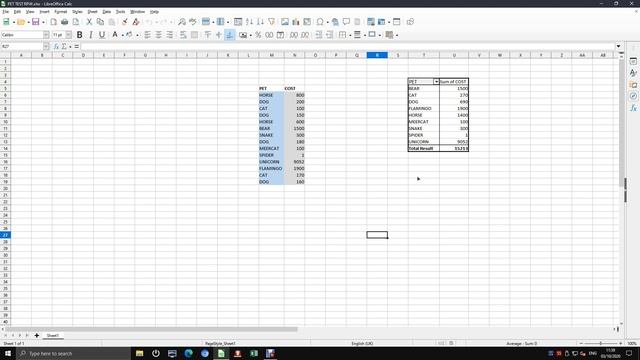
Task: Open the Edit menu
Action: [17, 12]
